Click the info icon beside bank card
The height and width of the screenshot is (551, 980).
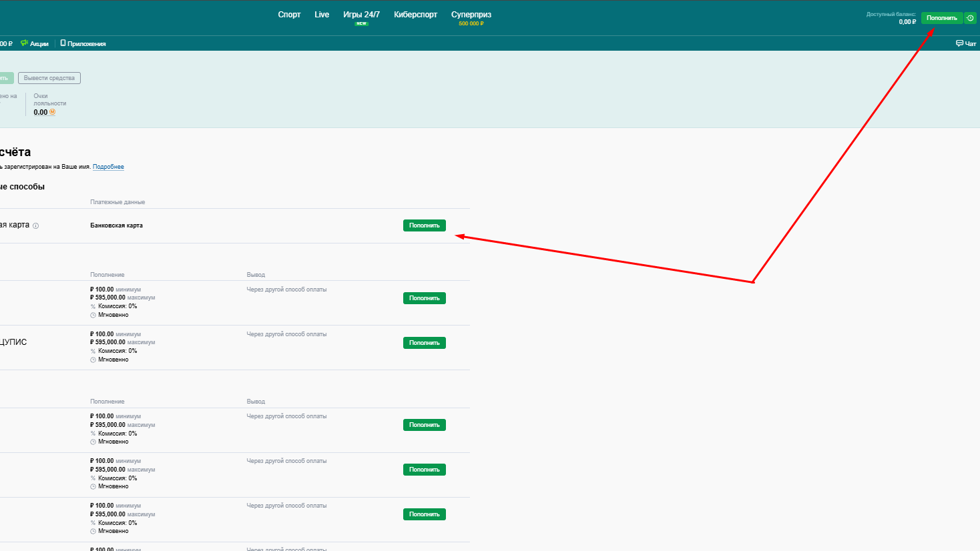[36, 225]
